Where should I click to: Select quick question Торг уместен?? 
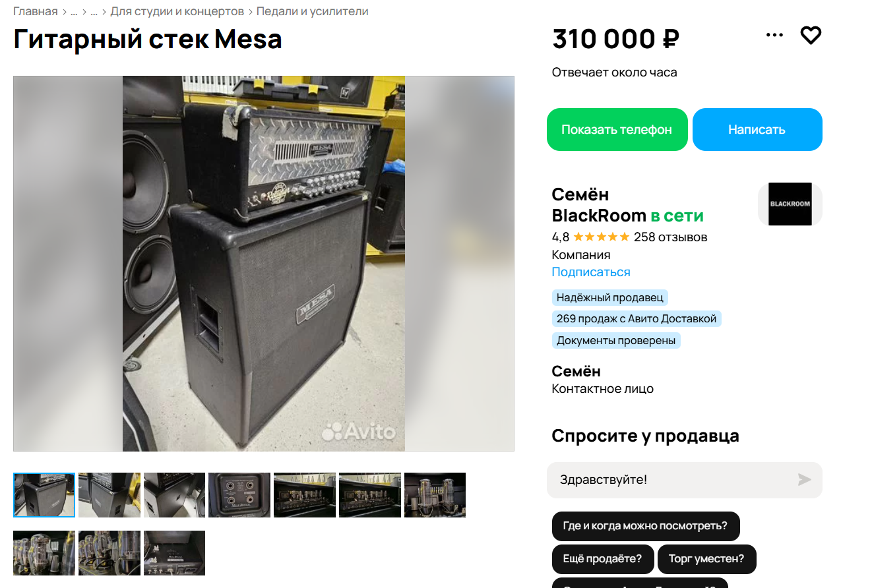coord(706,559)
